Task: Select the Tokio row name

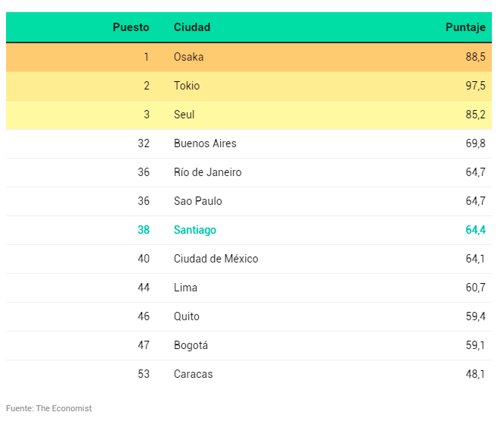Action: (187, 86)
